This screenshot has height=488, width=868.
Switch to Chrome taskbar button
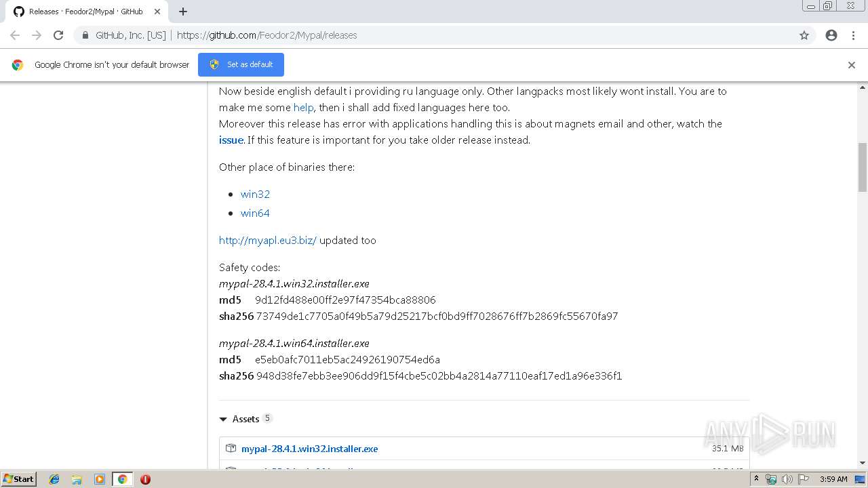pyautogui.click(x=122, y=479)
